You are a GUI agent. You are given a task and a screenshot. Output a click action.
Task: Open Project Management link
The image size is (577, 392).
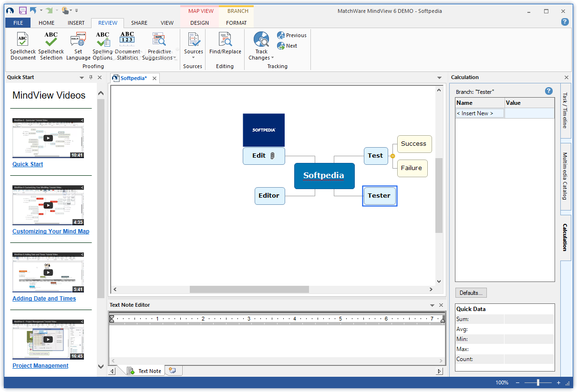[41, 366]
